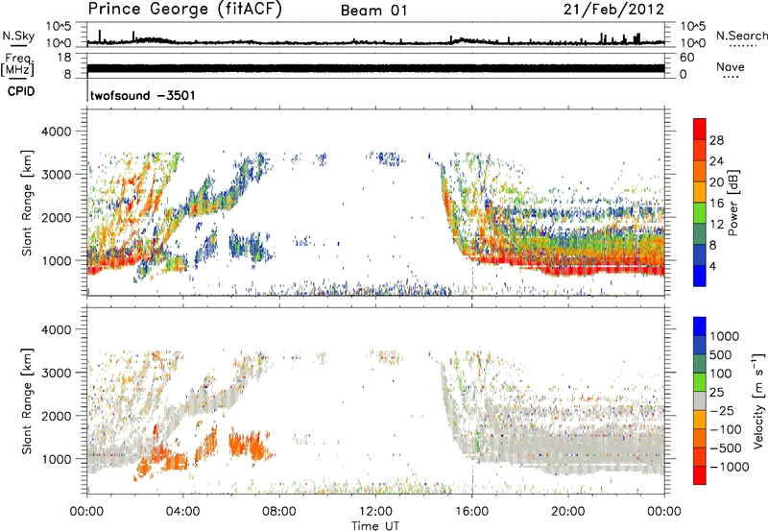Click '3000' on the velocity panel range axis
768x532 pixels.
[56, 373]
